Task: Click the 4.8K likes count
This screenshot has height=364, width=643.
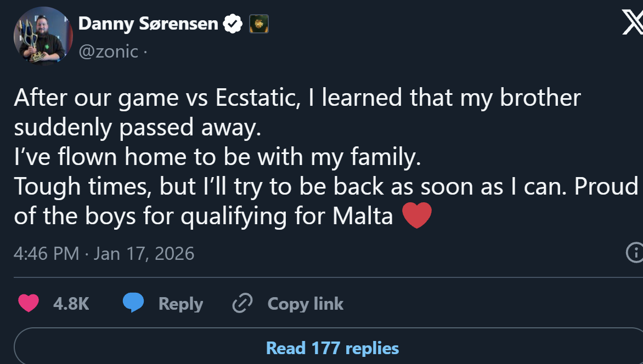Action: click(71, 304)
